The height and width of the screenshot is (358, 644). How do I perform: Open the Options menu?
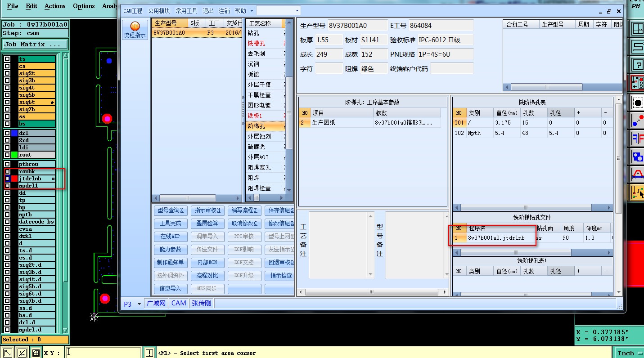[x=84, y=6]
